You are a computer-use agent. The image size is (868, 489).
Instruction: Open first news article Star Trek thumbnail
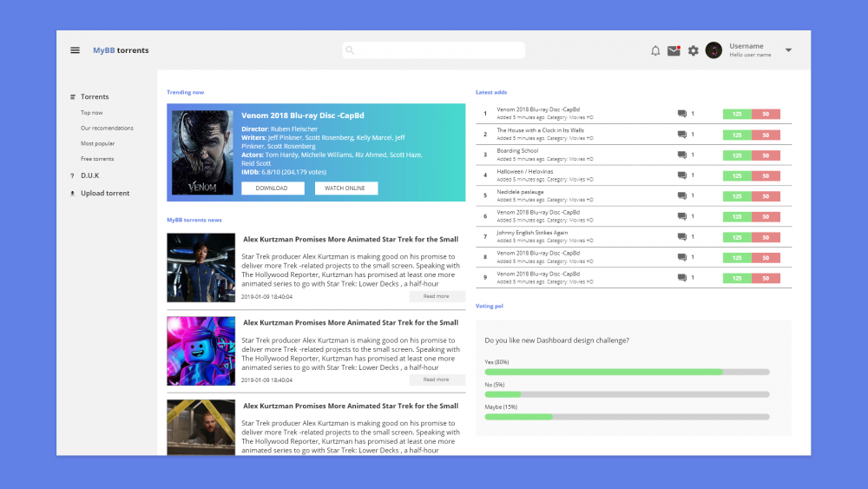point(201,268)
